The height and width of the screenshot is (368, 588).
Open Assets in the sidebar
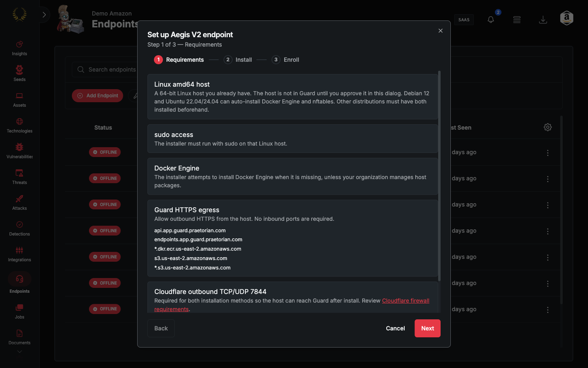pyautogui.click(x=19, y=100)
